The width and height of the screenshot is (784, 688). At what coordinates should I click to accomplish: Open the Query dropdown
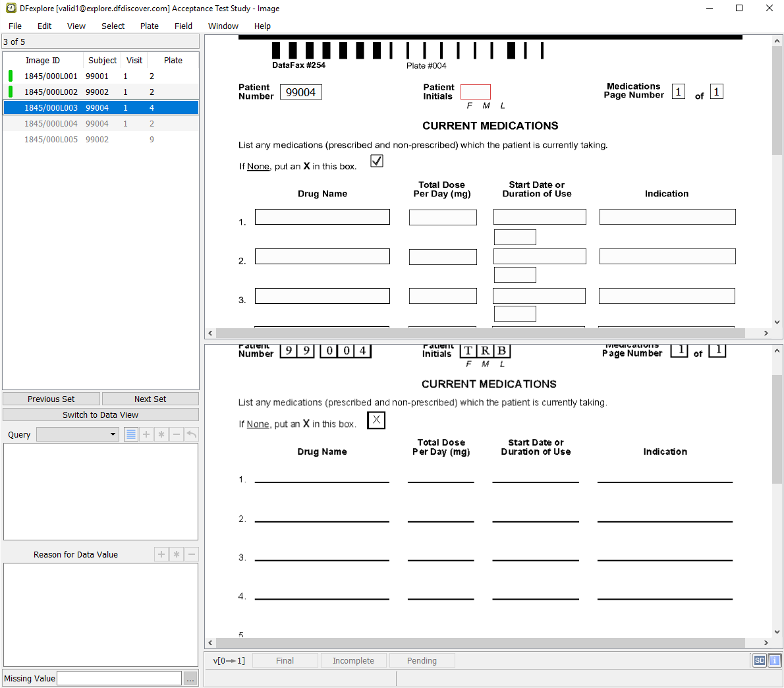[78, 434]
